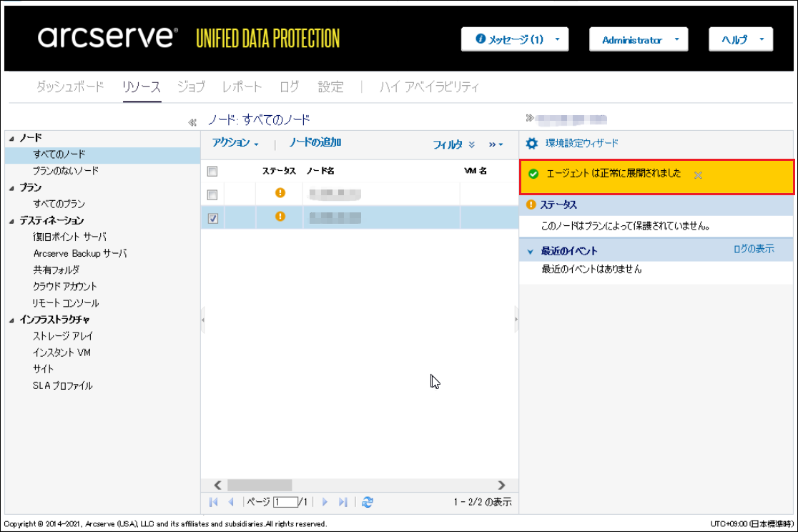Dismiss the agent deployed success notification
Screen dimensions: 798x532
698,175
